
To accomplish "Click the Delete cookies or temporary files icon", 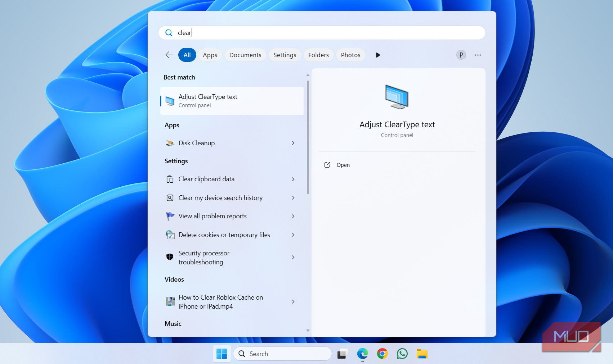I will click(x=170, y=235).
